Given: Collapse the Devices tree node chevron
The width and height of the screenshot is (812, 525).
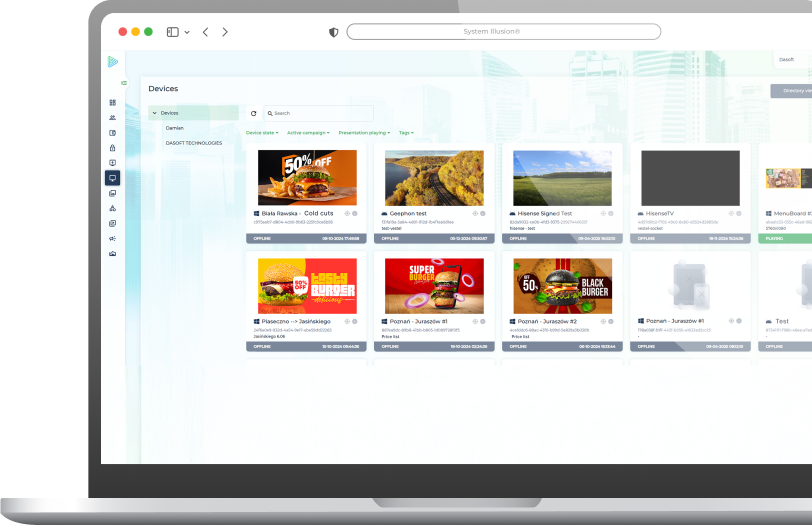Looking at the screenshot, I should [154, 113].
